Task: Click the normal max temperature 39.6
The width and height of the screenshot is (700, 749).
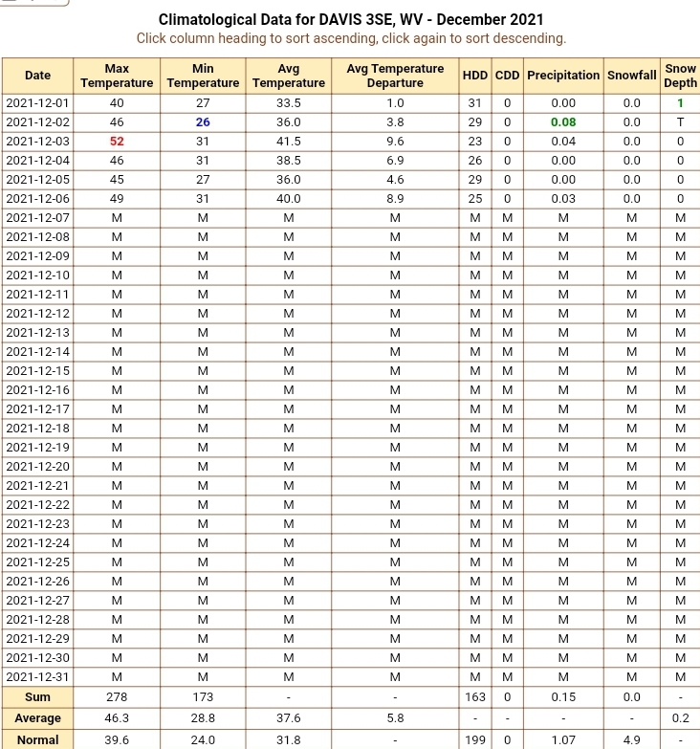Action: click(117, 740)
